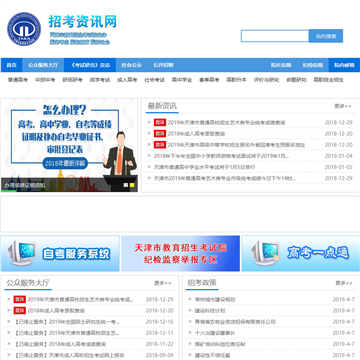Open the《考试研究》杂志 navigation item
The image size is (360, 360).
click(x=90, y=65)
